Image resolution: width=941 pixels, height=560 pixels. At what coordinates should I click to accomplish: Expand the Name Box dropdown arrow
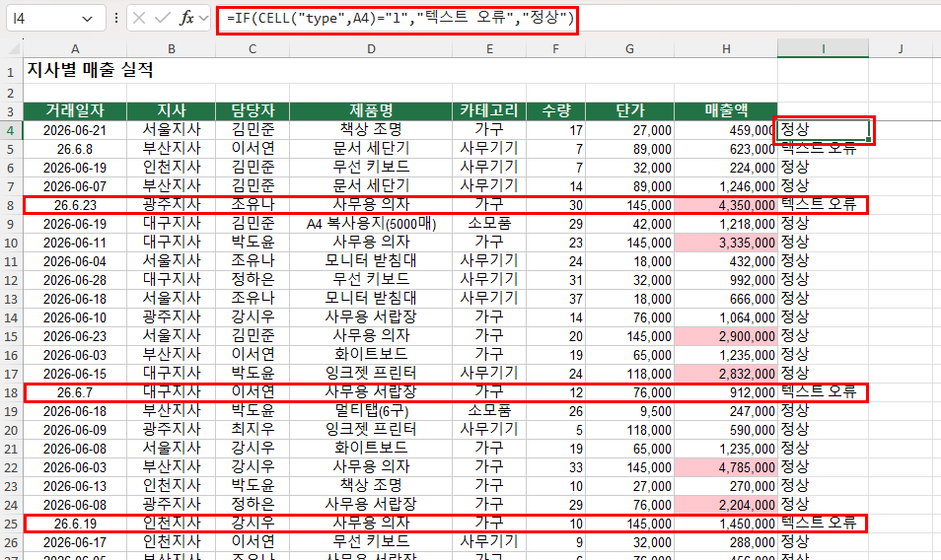click(x=87, y=19)
